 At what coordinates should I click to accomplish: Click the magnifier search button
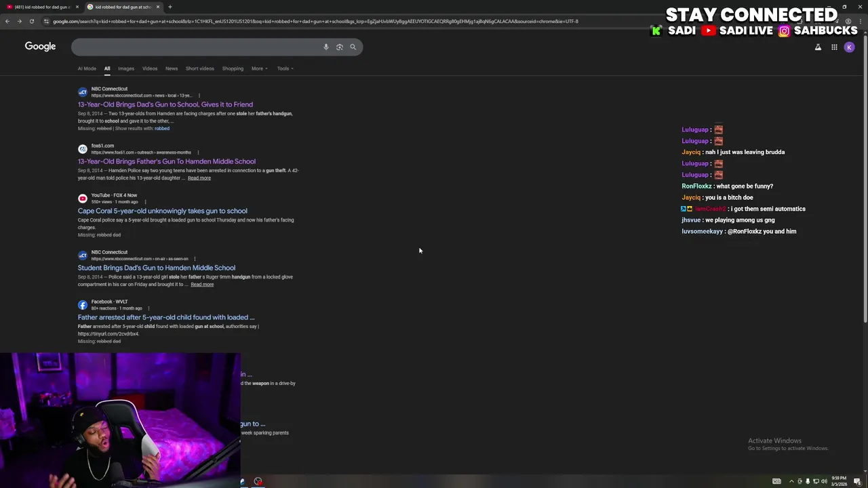click(353, 47)
